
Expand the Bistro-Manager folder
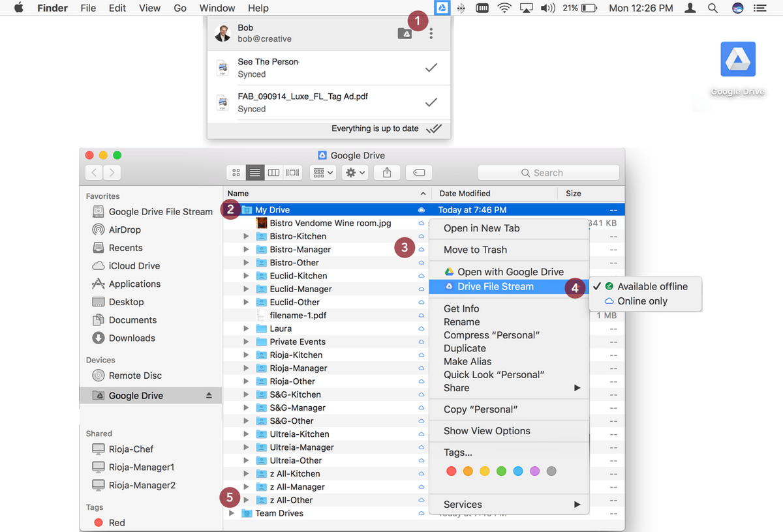(246, 249)
